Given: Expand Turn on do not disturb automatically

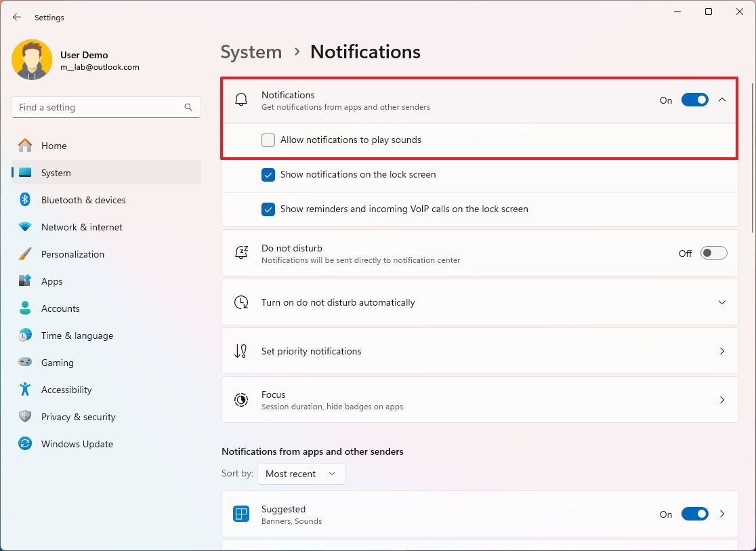Looking at the screenshot, I should pos(722,302).
